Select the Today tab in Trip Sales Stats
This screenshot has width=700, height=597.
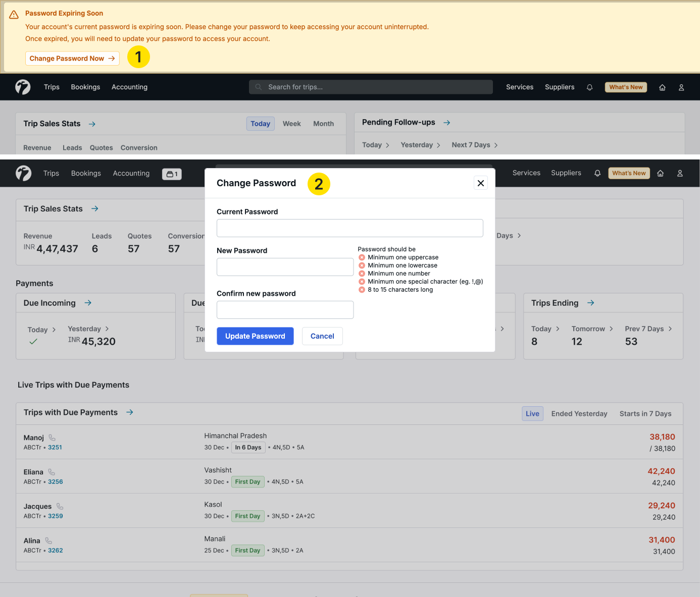coord(261,124)
